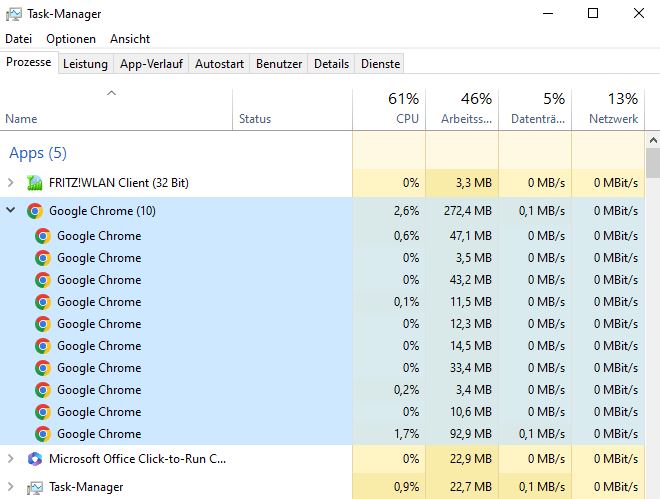Click Chrome icon in 43,2 MB row
The image size is (660, 499).
[43, 280]
